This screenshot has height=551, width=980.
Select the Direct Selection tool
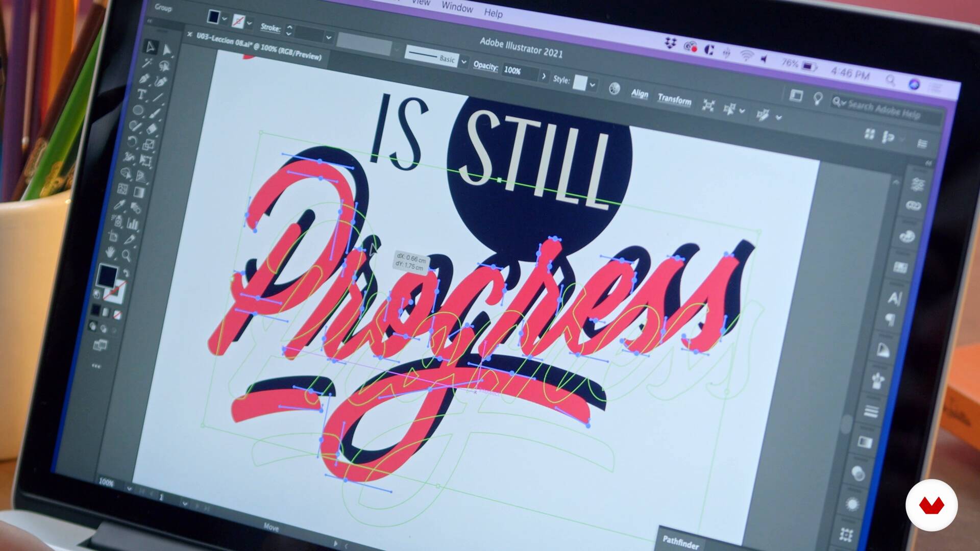(x=167, y=50)
